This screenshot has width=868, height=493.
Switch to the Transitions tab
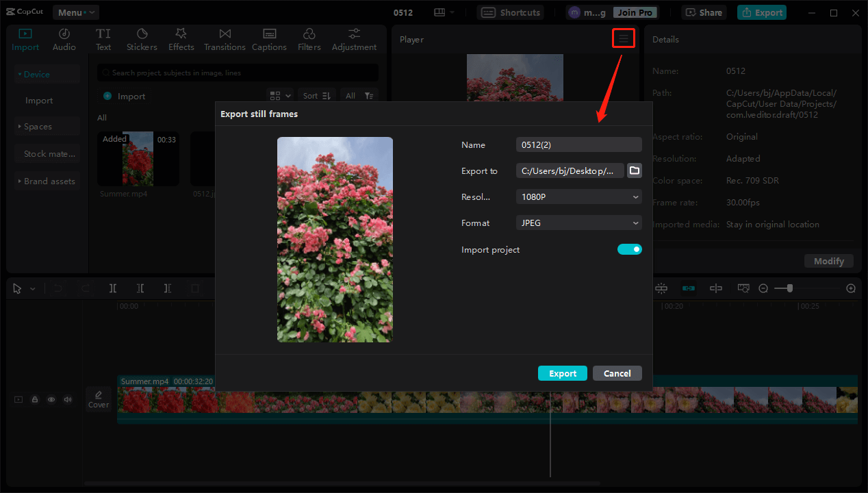(225, 39)
